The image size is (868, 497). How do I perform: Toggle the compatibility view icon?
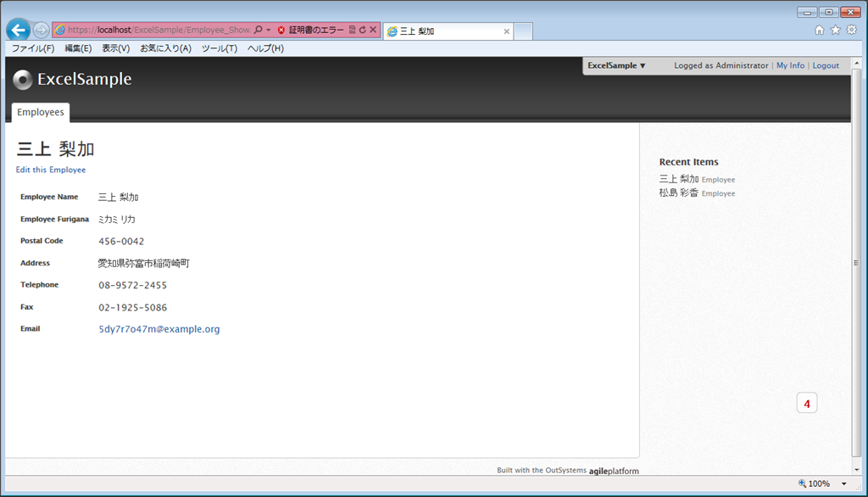tap(352, 30)
